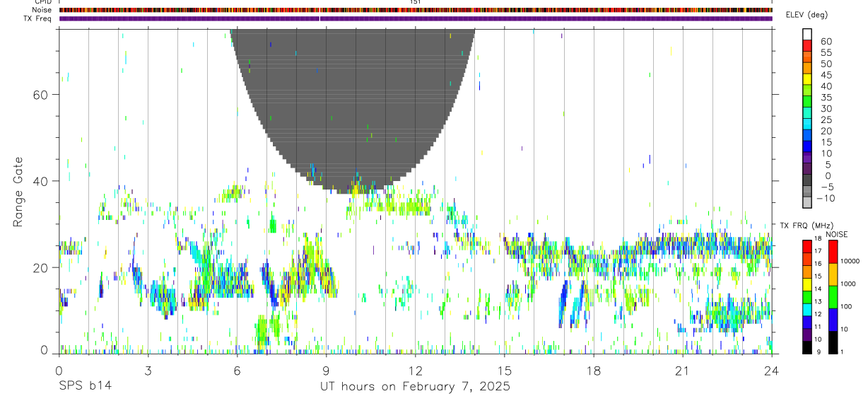Click the '10000' label on NOISE scale

coord(850,261)
